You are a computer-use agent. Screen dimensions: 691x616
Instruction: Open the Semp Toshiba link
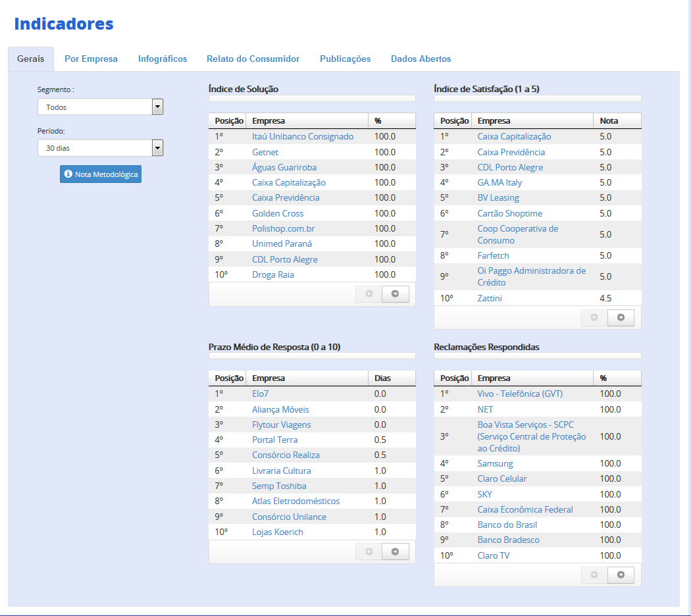279,486
